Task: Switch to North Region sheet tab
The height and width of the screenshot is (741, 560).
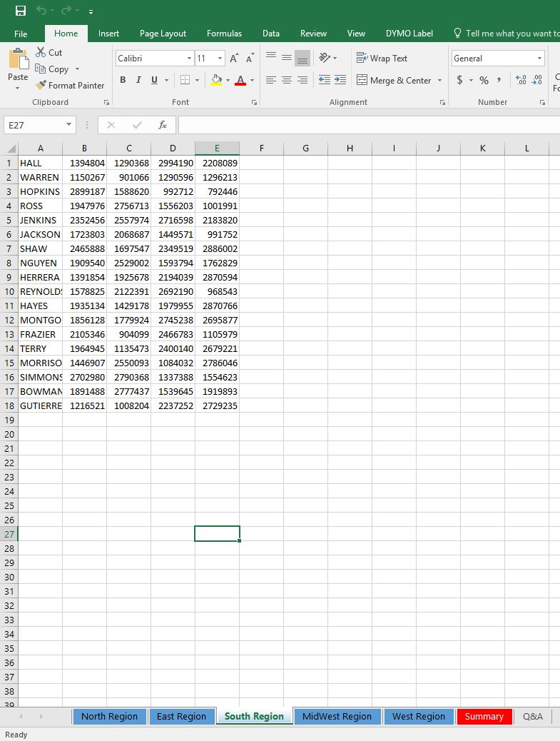Action: [x=110, y=717]
